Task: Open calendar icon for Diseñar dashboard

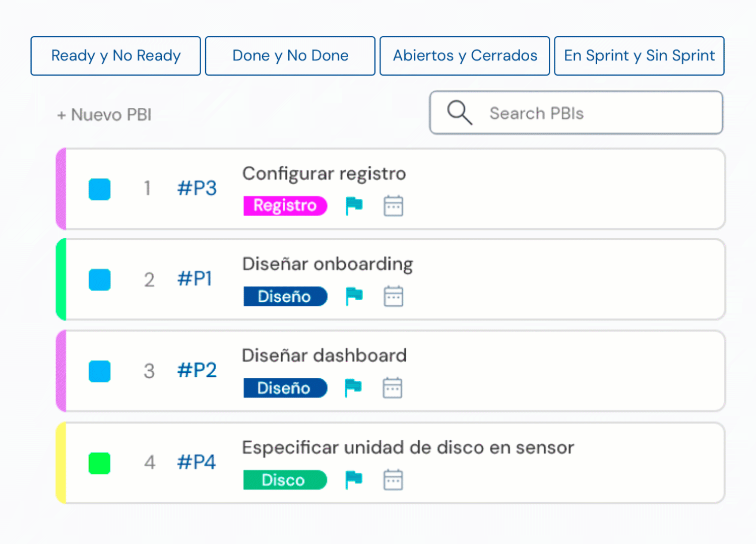Action: coord(392,388)
